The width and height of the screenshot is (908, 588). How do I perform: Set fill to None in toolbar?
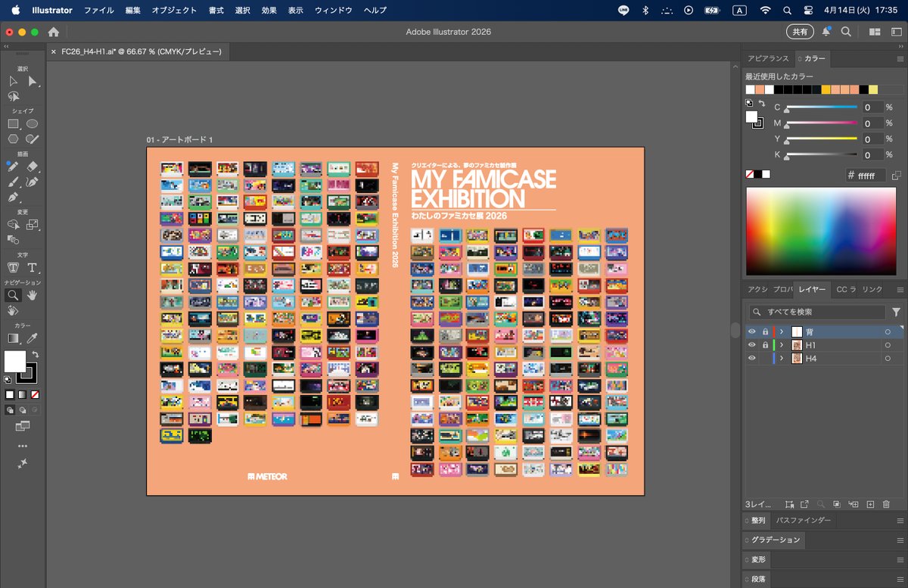[x=35, y=394]
